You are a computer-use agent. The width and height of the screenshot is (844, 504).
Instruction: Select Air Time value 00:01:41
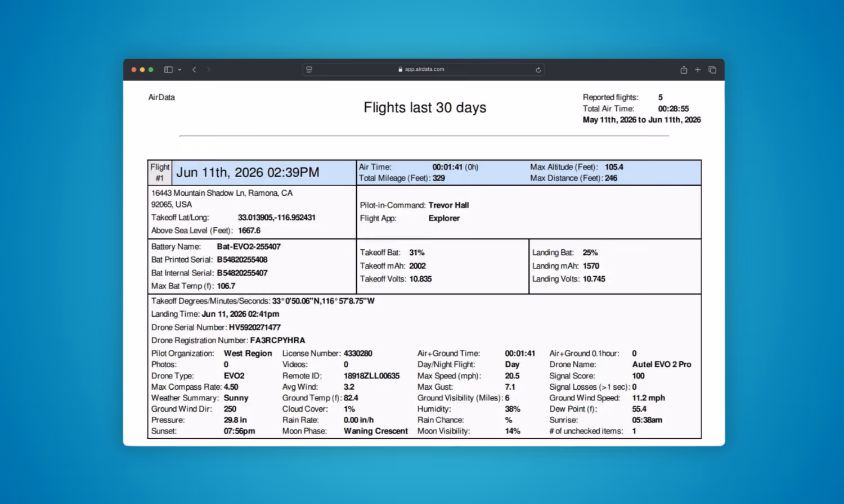tap(447, 167)
